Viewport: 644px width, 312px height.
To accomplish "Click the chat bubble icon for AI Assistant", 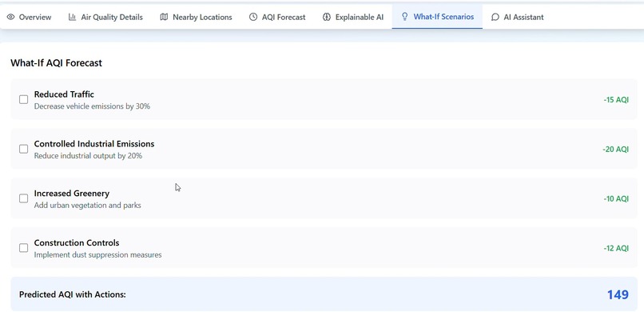I will [495, 18].
